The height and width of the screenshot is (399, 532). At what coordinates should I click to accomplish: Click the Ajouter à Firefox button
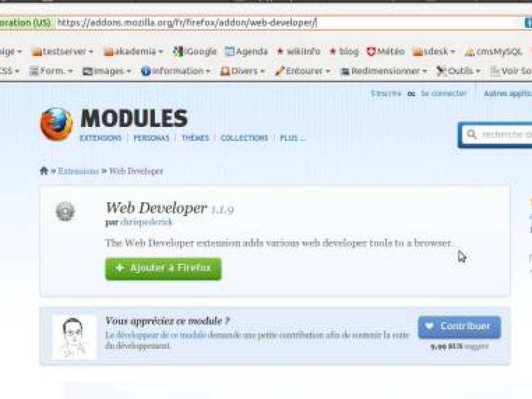163,269
